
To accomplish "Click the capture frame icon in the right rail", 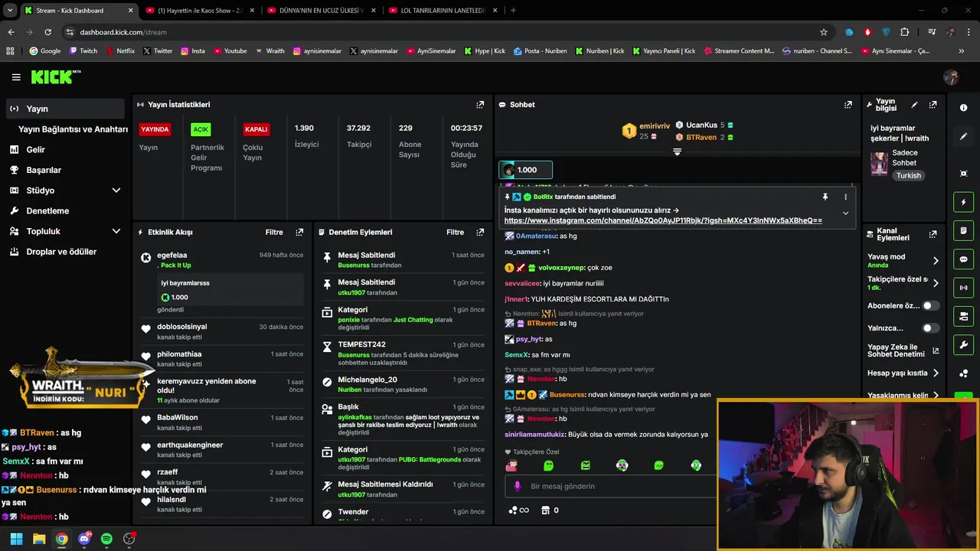I will [x=964, y=174].
